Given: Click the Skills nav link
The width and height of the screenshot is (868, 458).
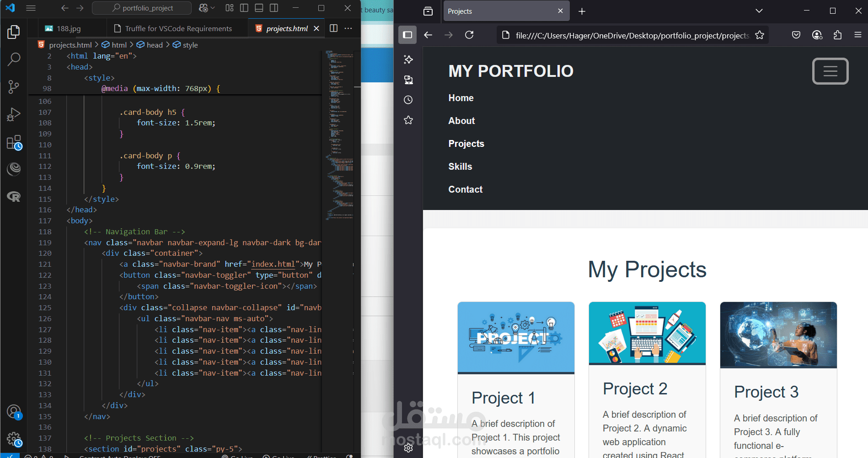Looking at the screenshot, I should 460,167.
